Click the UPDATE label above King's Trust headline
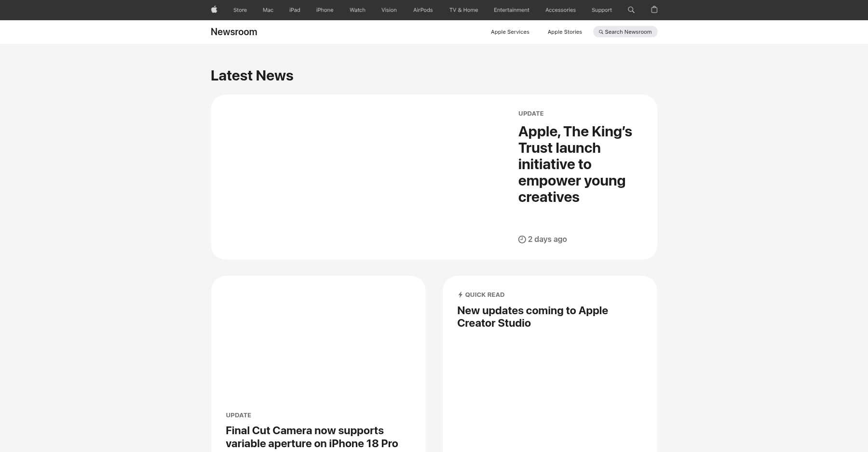The height and width of the screenshot is (452, 868). click(x=531, y=114)
